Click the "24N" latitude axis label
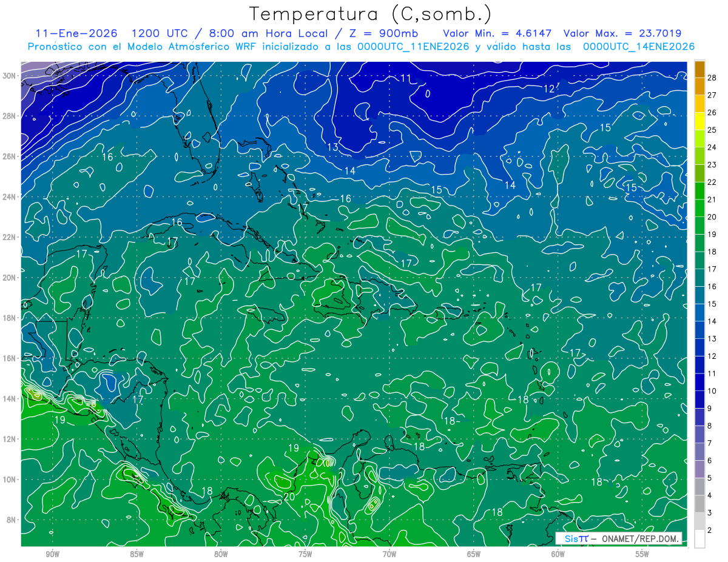Viewport: 728px width, 562px height. pos(10,197)
